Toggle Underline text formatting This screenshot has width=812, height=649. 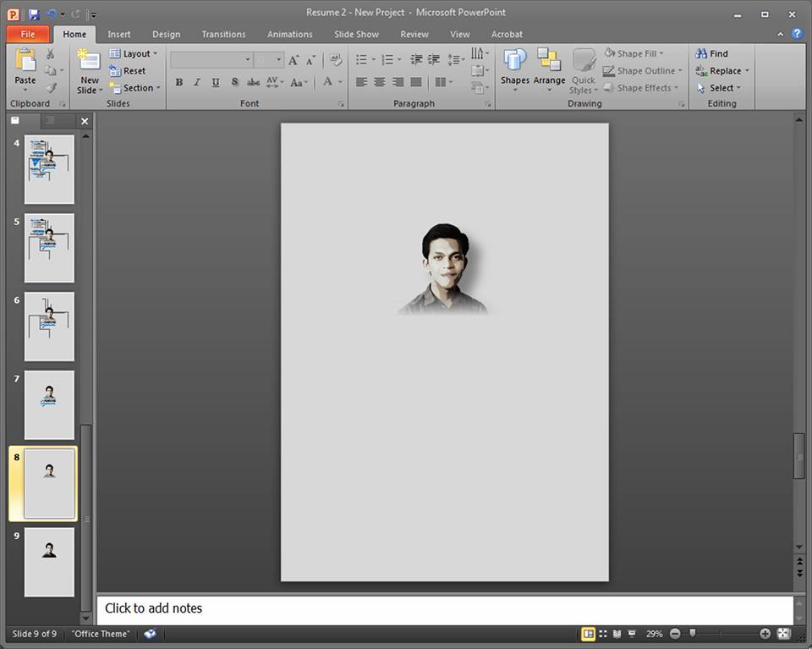pos(216,82)
